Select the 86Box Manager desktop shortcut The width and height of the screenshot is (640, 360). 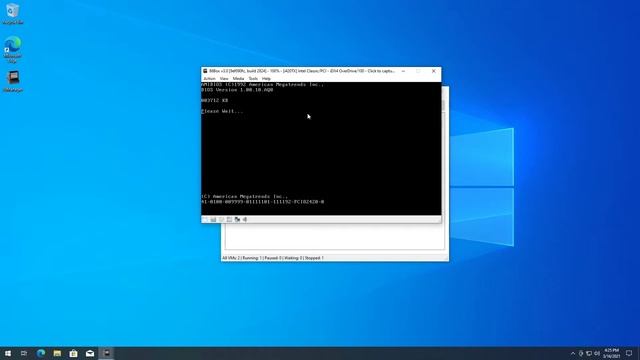13,81
